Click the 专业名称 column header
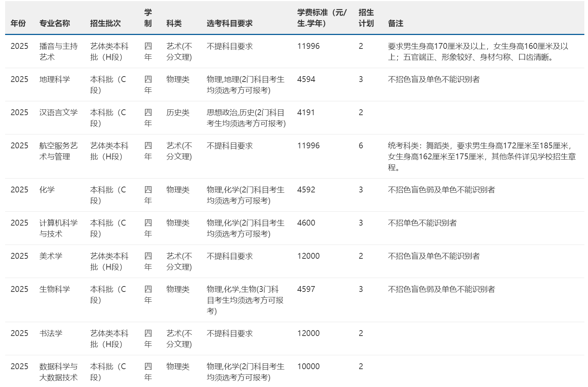 point(55,23)
